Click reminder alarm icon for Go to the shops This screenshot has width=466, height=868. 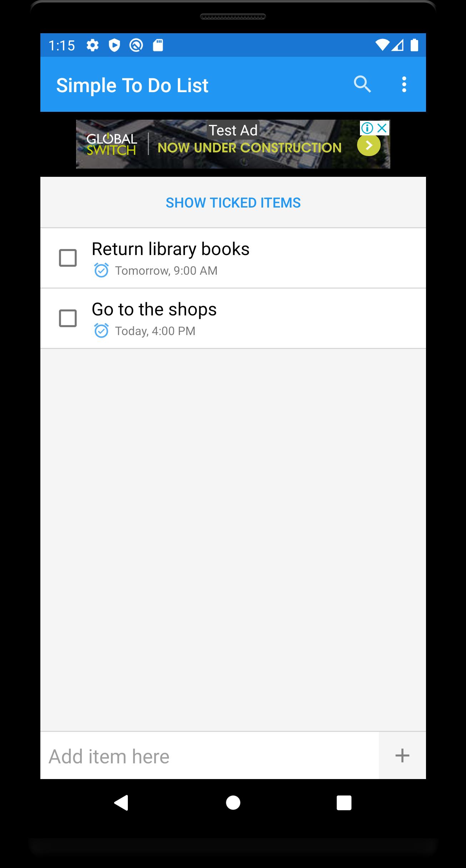(101, 331)
